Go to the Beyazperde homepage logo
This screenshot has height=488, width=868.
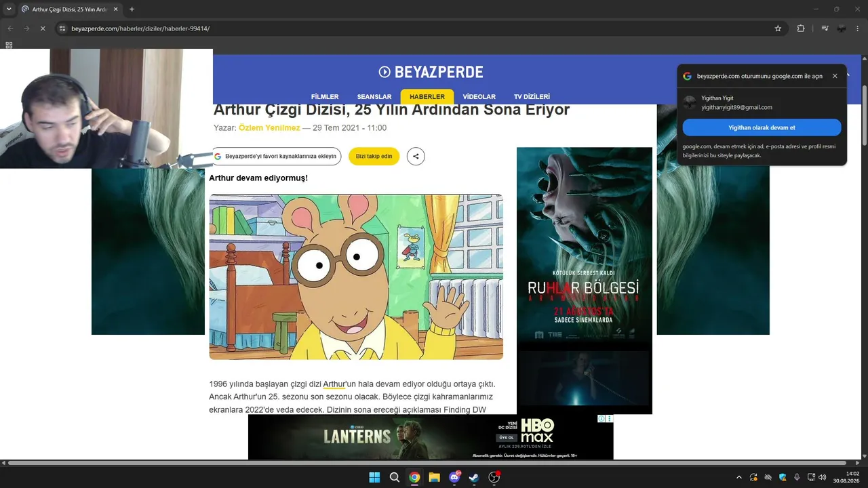[x=431, y=72]
